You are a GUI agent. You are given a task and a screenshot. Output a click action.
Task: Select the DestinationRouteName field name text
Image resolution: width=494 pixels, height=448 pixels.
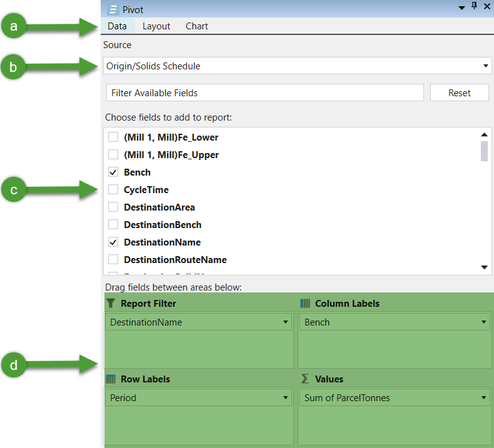(175, 260)
